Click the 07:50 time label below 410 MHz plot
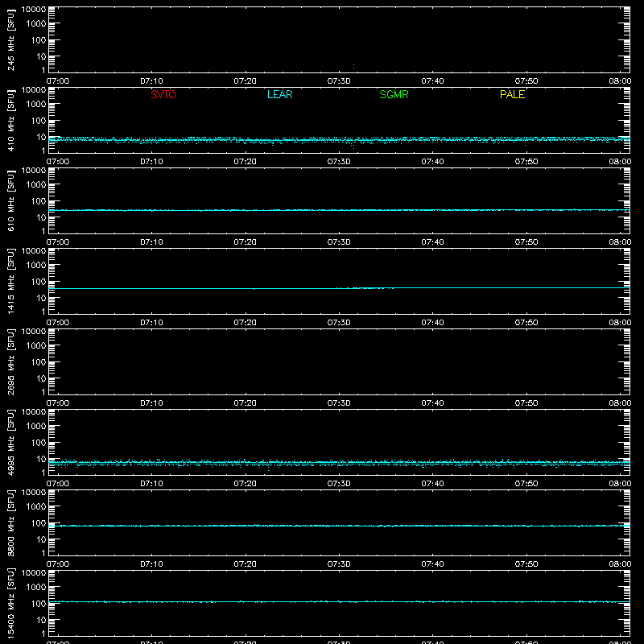Screen dimensions: 644x644 [x=526, y=162]
